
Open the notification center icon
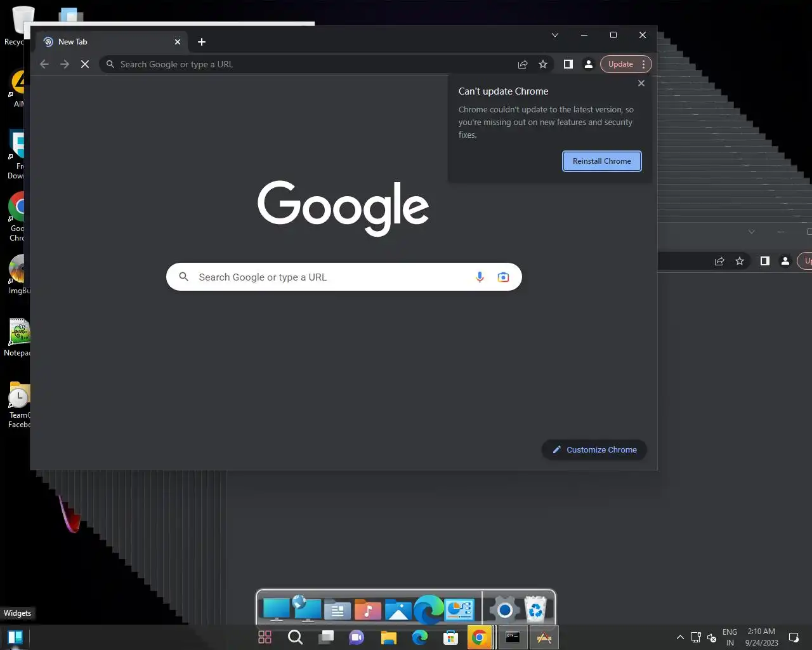(794, 637)
